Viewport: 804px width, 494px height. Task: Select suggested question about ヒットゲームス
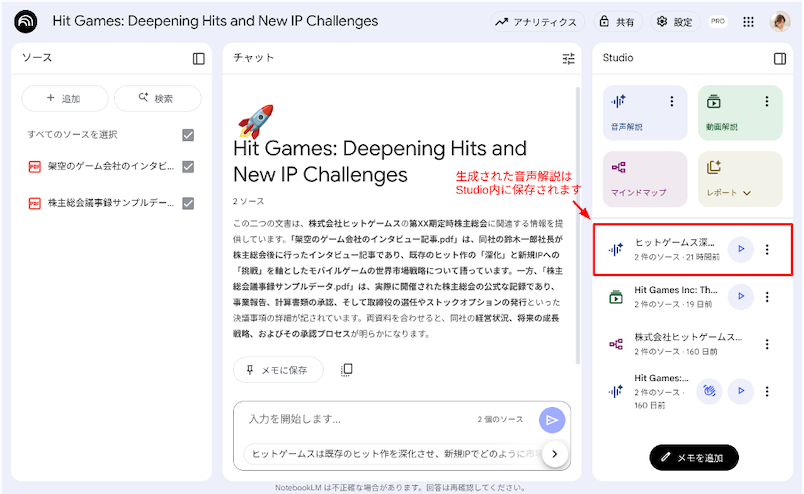(x=395, y=454)
